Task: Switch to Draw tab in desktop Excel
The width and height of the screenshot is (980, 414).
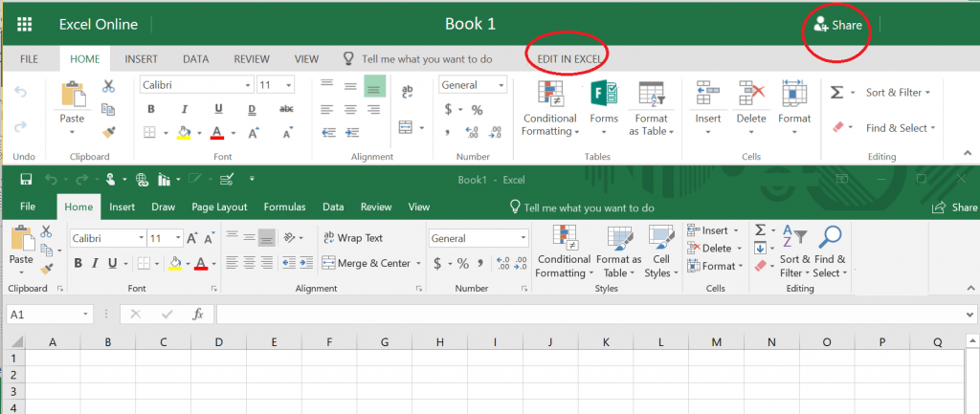Action: click(x=163, y=207)
